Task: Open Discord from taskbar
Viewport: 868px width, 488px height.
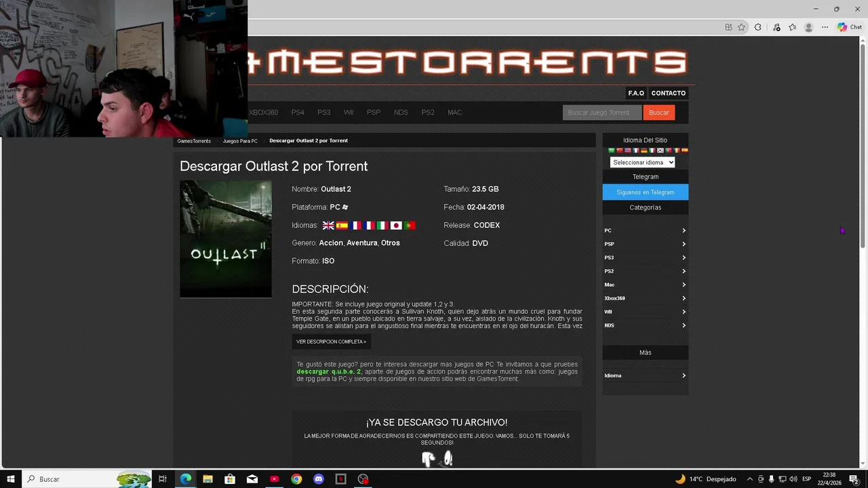Action: [319, 479]
